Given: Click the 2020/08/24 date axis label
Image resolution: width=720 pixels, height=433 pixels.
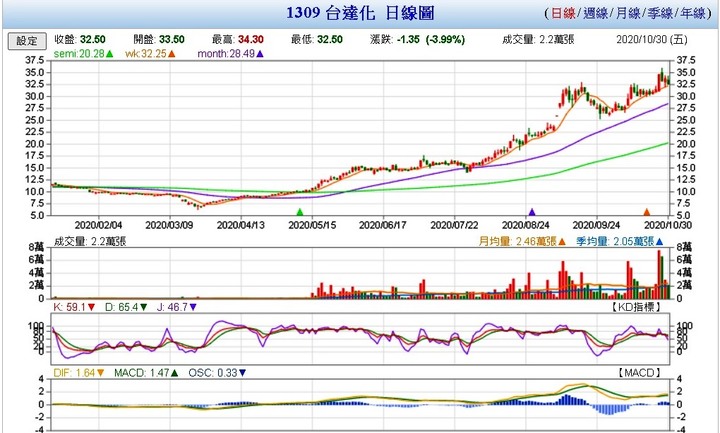Looking at the screenshot, I should 526,225.
